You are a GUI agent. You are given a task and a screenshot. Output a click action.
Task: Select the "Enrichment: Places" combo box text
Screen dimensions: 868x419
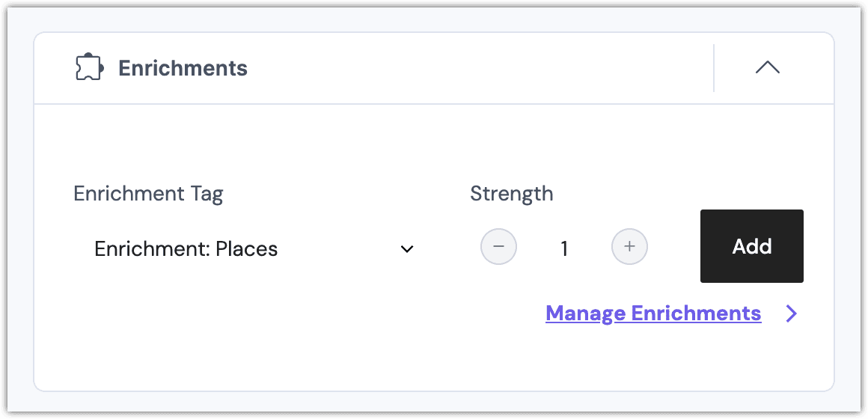(x=186, y=249)
